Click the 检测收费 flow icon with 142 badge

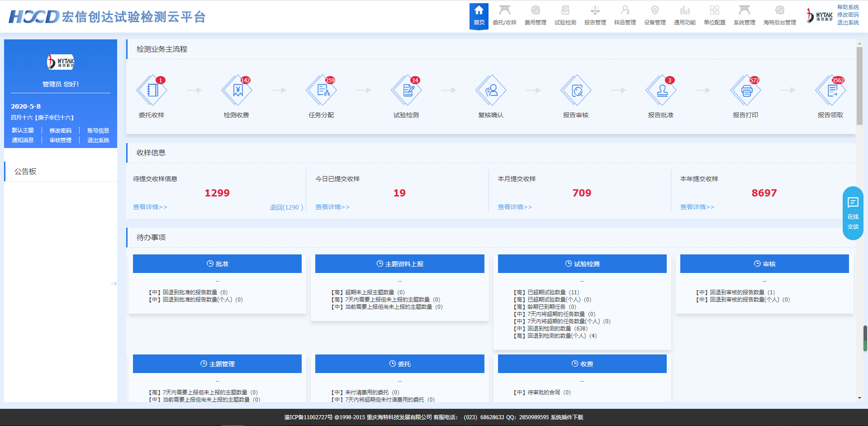tap(237, 90)
